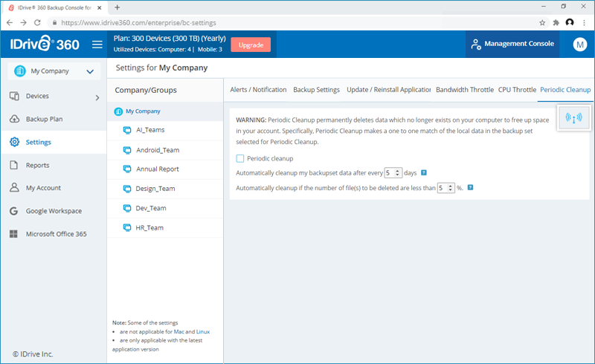595x364 pixels.
Task: Enable the Periodic cleanup checkbox
Action: tap(240, 158)
